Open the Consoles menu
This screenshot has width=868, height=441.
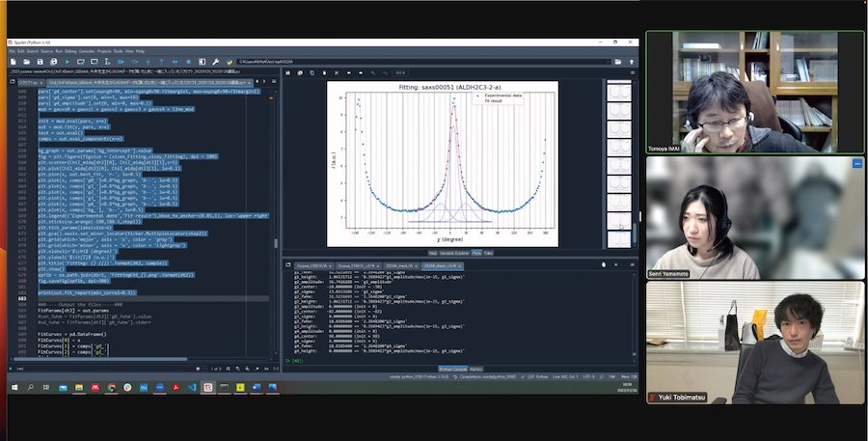pos(87,51)
